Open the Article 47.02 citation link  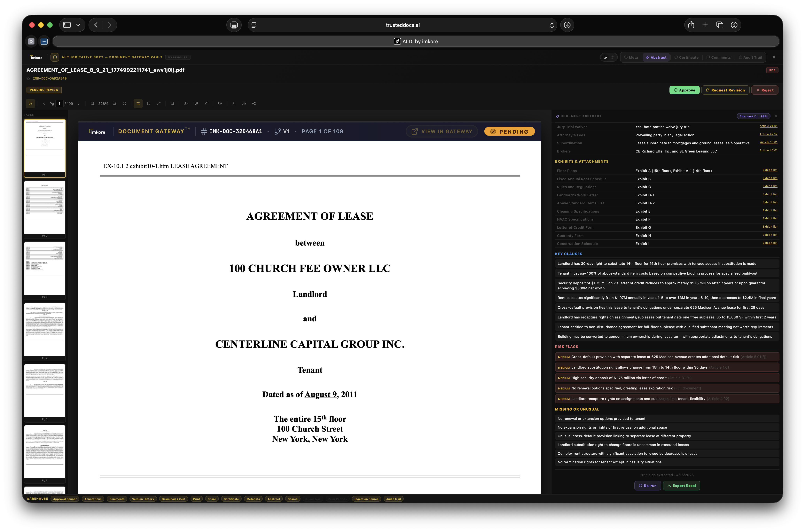[768, 134]
